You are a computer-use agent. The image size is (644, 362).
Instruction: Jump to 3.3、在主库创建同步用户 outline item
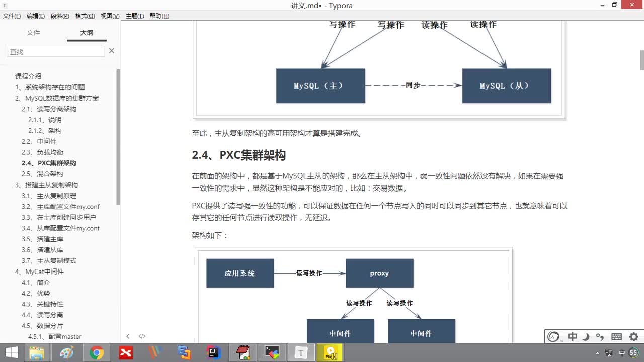click(59, 217)
